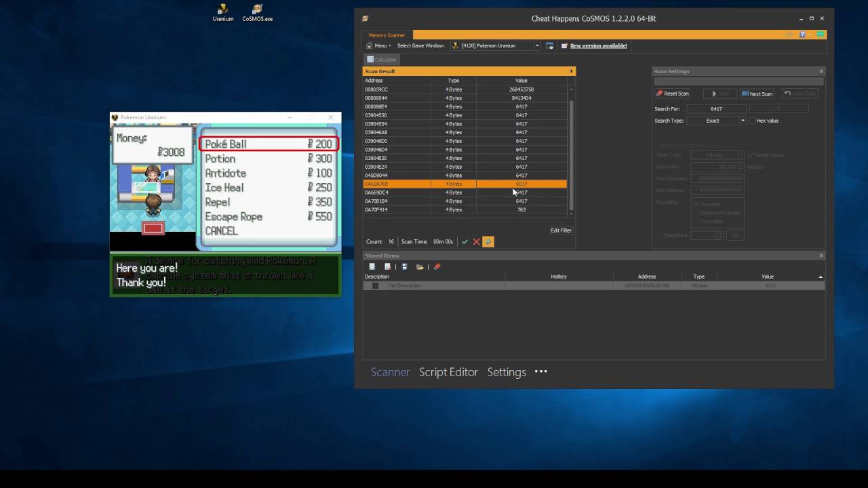The height and width of the screenshot is (488, 868).
Task: Click the save disk icon in Stored Items
Action: 404,267
